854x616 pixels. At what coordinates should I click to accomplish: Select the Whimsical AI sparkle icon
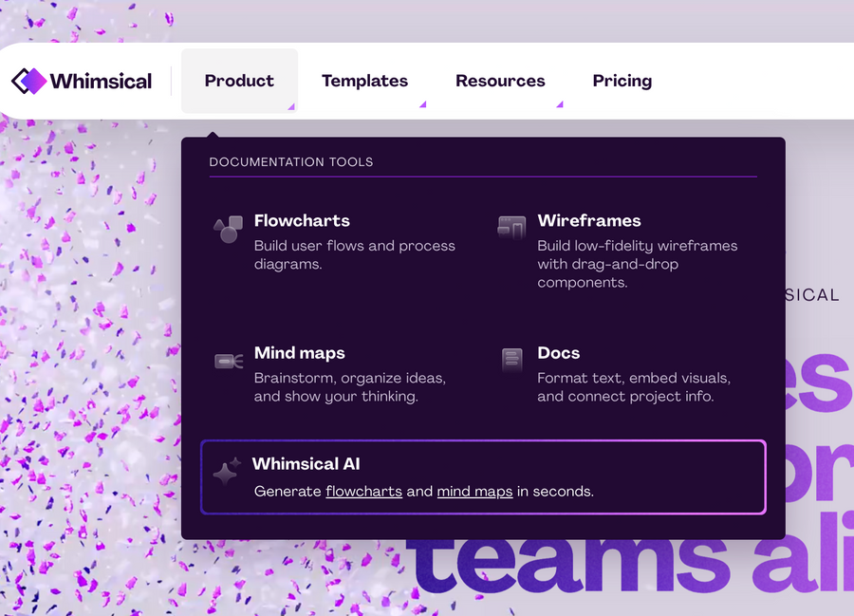tap(226, 471)
